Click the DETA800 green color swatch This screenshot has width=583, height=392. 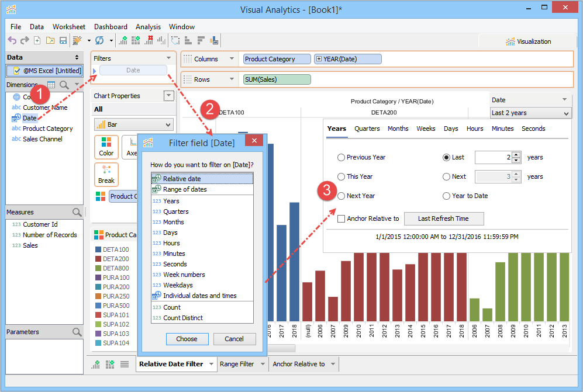tap(98, 268)
